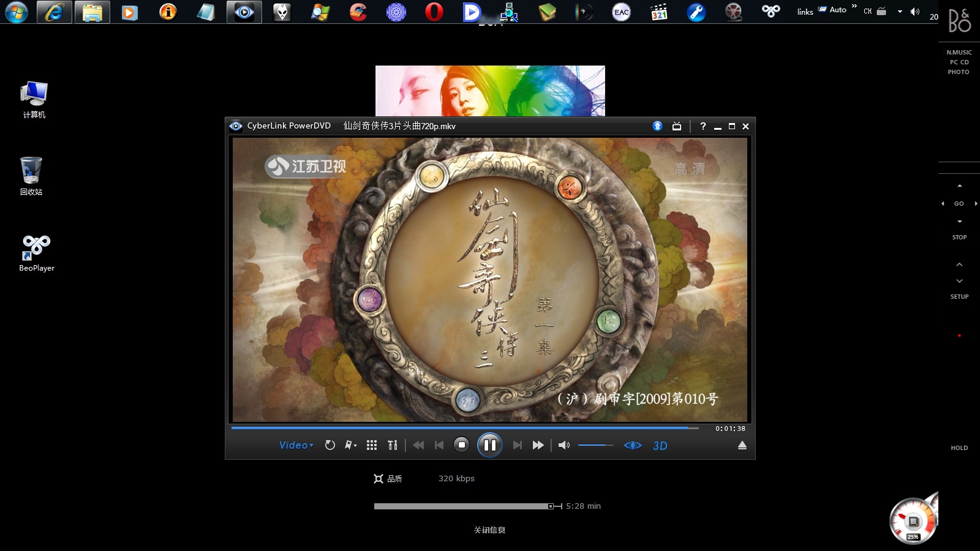This screenshot has height=551, width=980.
Task: Click the rewind button
Action: coord(418,445)
